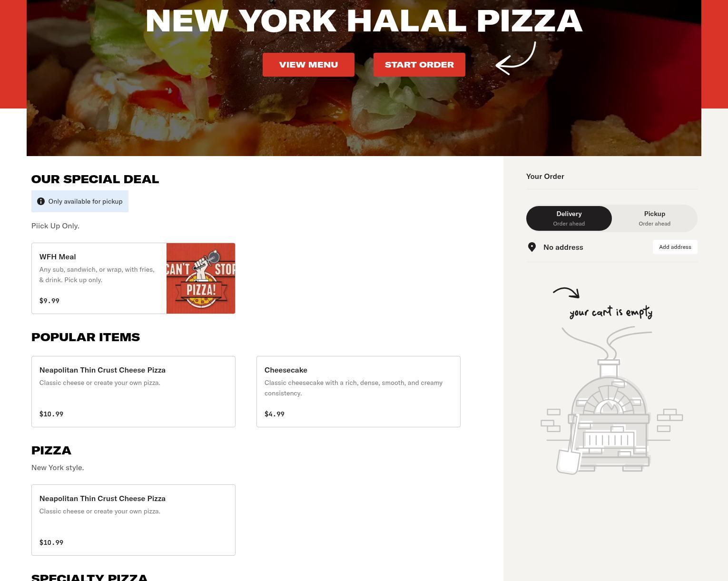Open the Can't Stop Pizza thumbnail image
Screen dimensions: 728x581
tap(201, 278)
